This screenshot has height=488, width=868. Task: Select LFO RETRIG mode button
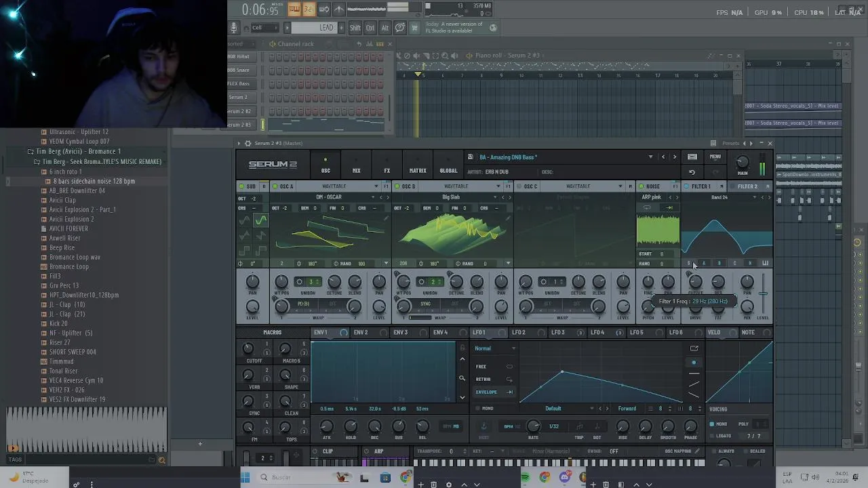click(493, 380)
